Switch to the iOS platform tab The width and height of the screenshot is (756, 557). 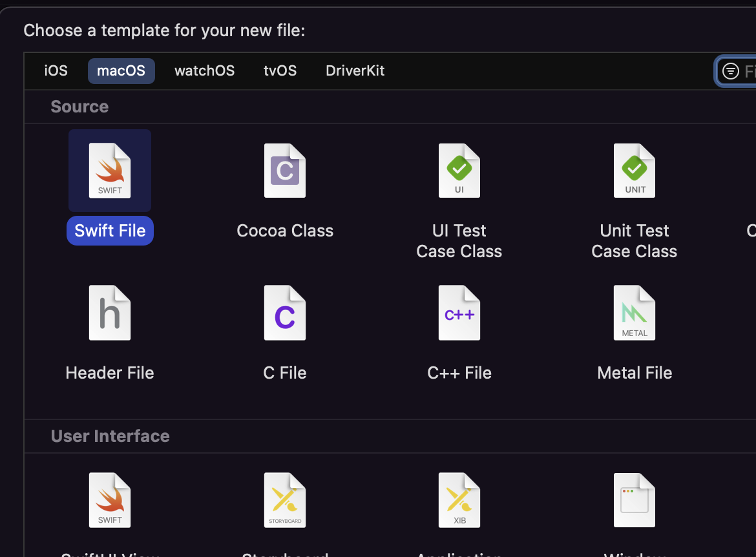point(56,71)
